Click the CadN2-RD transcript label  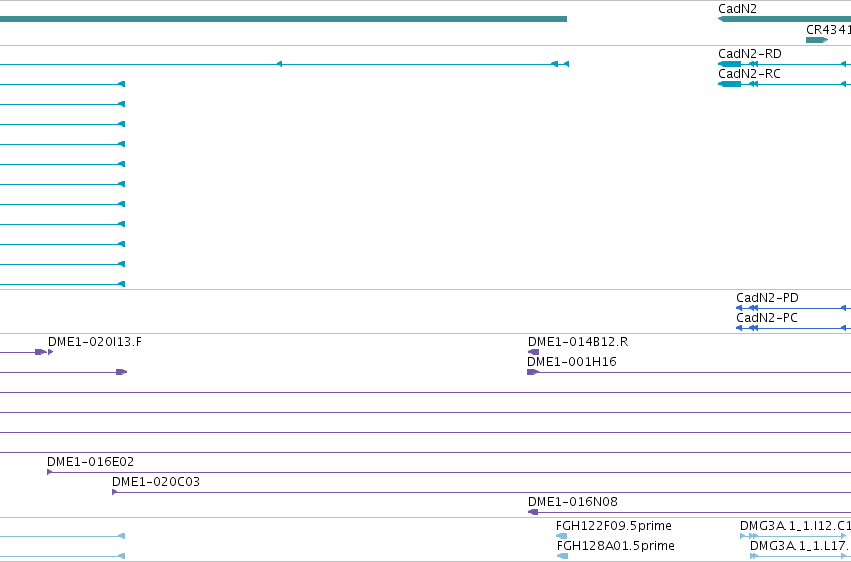coord(750,54)
